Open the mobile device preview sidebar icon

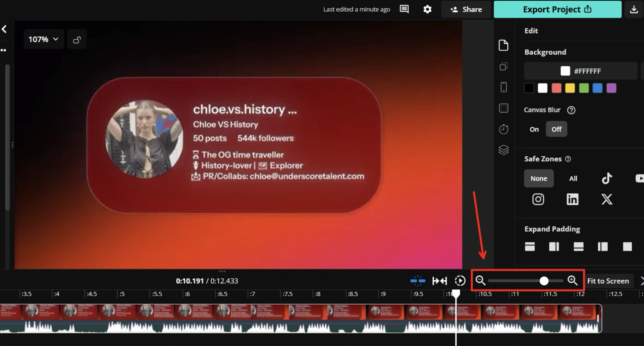coord(503,87)
